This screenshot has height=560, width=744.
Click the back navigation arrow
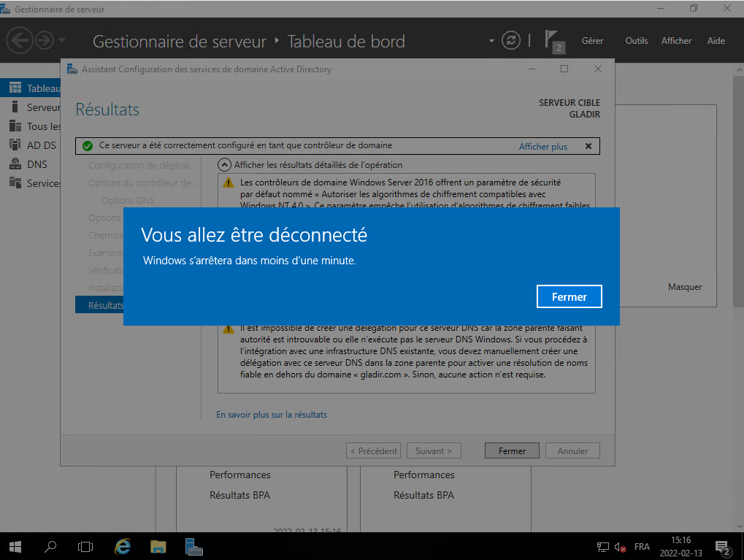click(x=20, y=40)
